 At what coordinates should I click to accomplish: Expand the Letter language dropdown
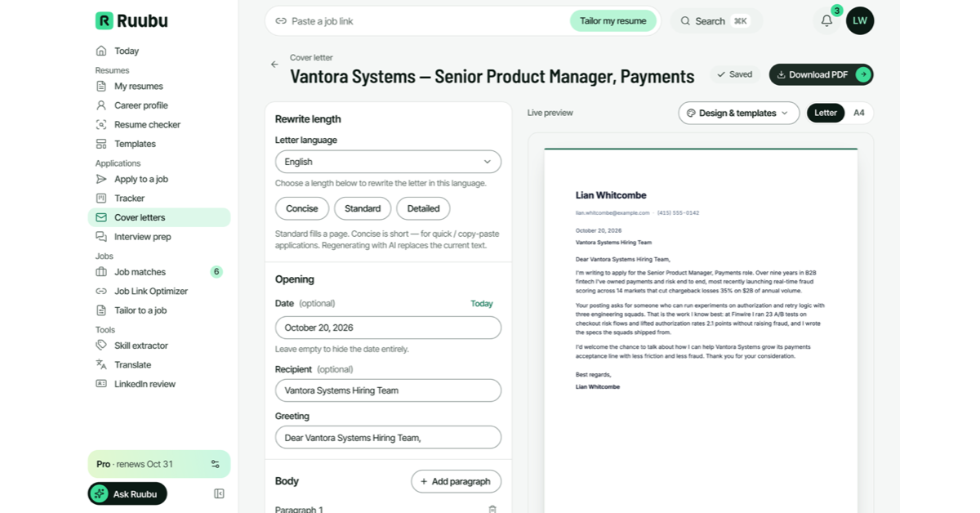388,162
